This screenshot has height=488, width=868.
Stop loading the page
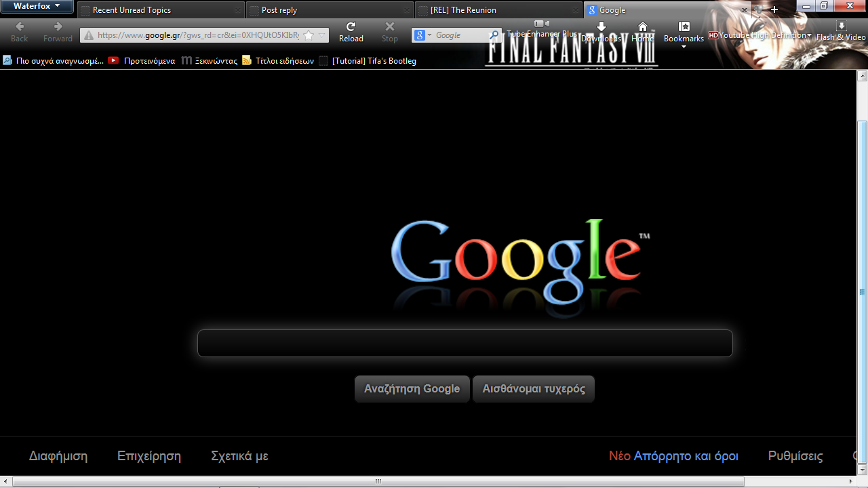[389, 32]
